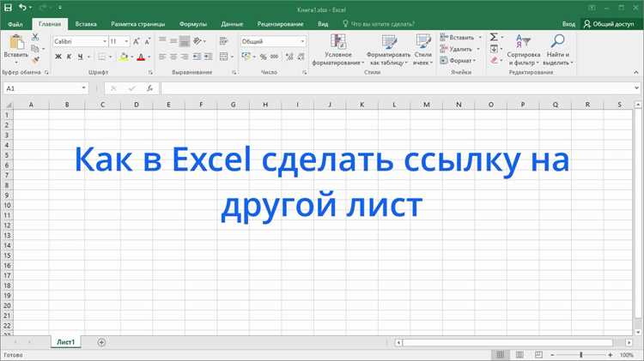Apply the accounting number format
644x361 pixels.
246,57
